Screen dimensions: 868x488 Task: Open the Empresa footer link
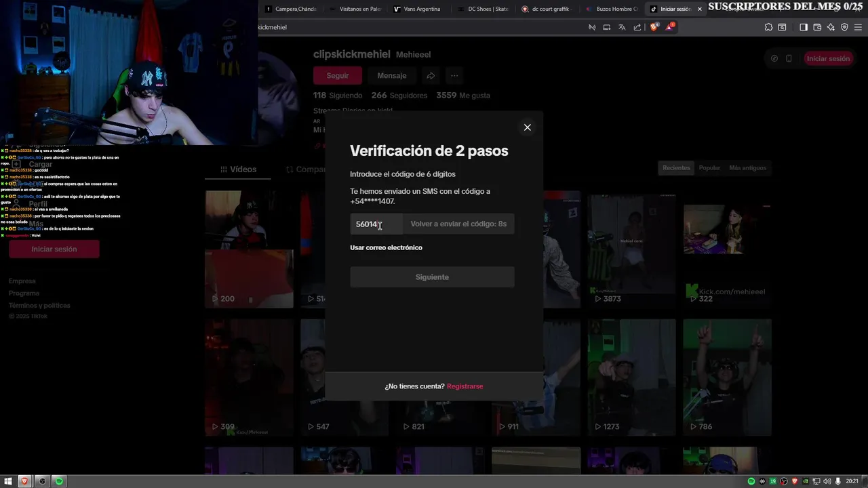click(x=22, y=281)
